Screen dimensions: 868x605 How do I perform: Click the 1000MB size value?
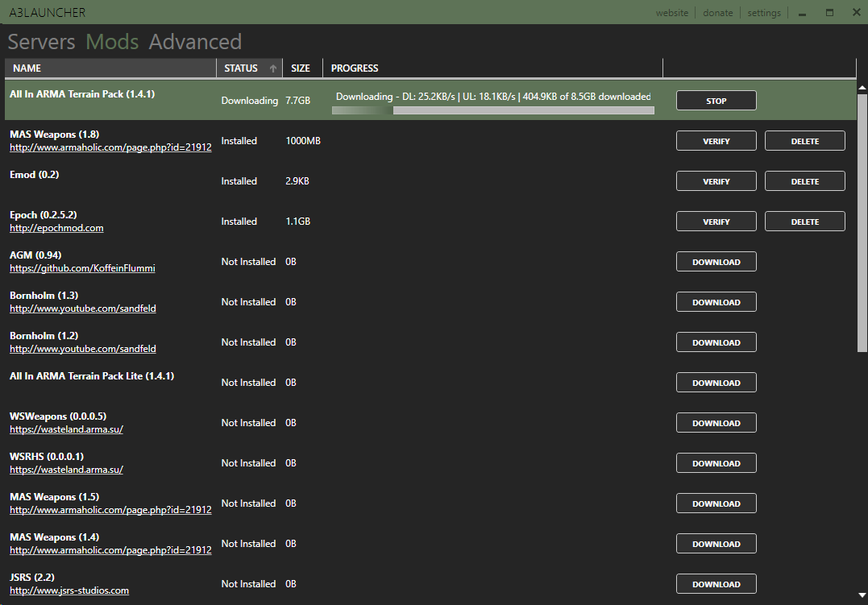click(303, 141)
